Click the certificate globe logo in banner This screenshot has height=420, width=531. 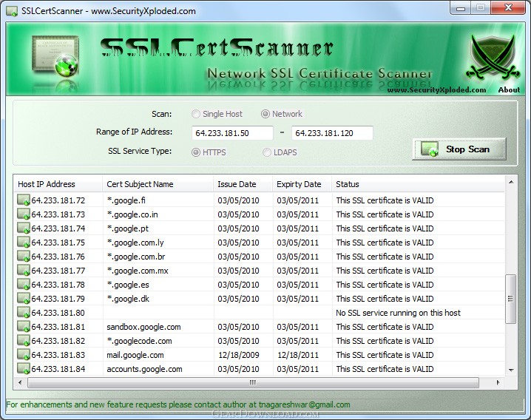(56, 56)
